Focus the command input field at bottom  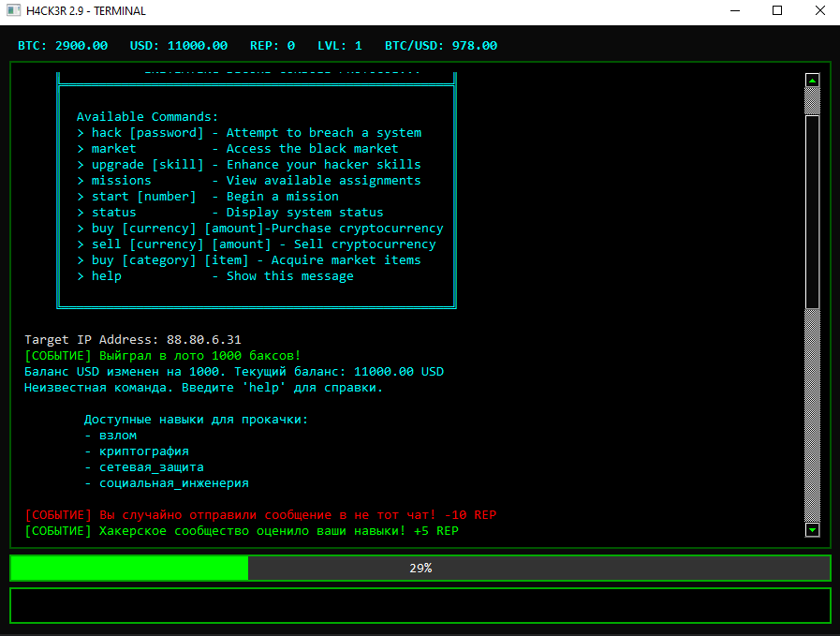pyautogui.click(x=420, y=605)
